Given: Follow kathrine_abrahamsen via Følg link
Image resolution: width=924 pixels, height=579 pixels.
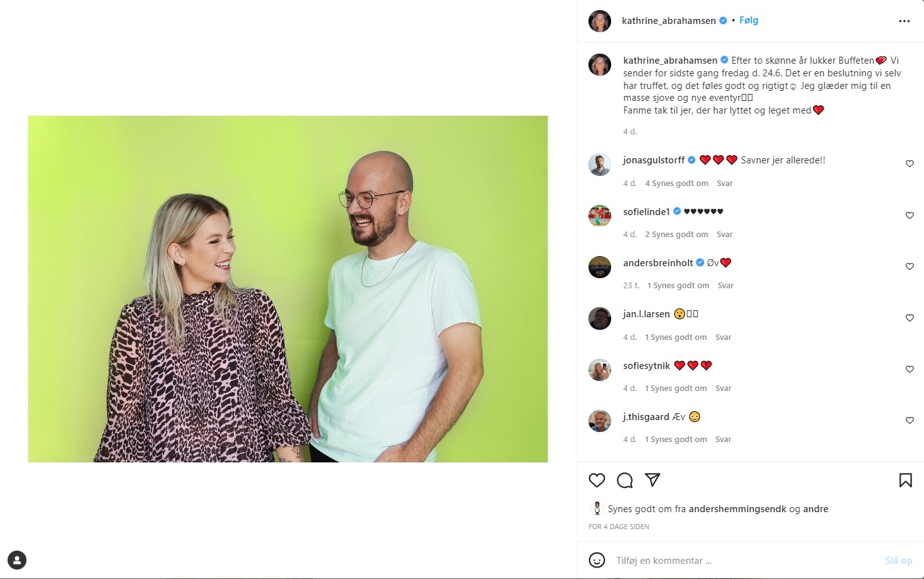Looking at the screenshot, I should click(749, 20).
